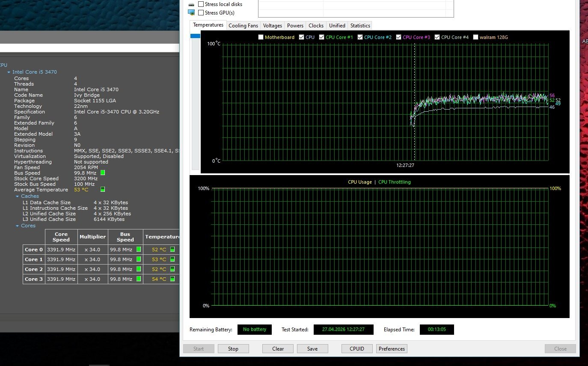Uncheck CPU Core #3 in the graph legend
The width and height of the screenshot is (588, 366).
click(399, 37)
